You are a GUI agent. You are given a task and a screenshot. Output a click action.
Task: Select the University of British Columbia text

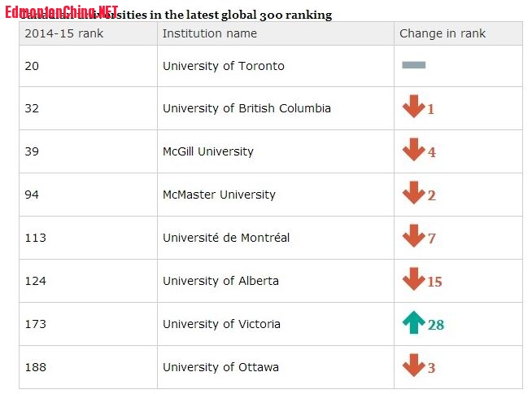coord(246,108)
